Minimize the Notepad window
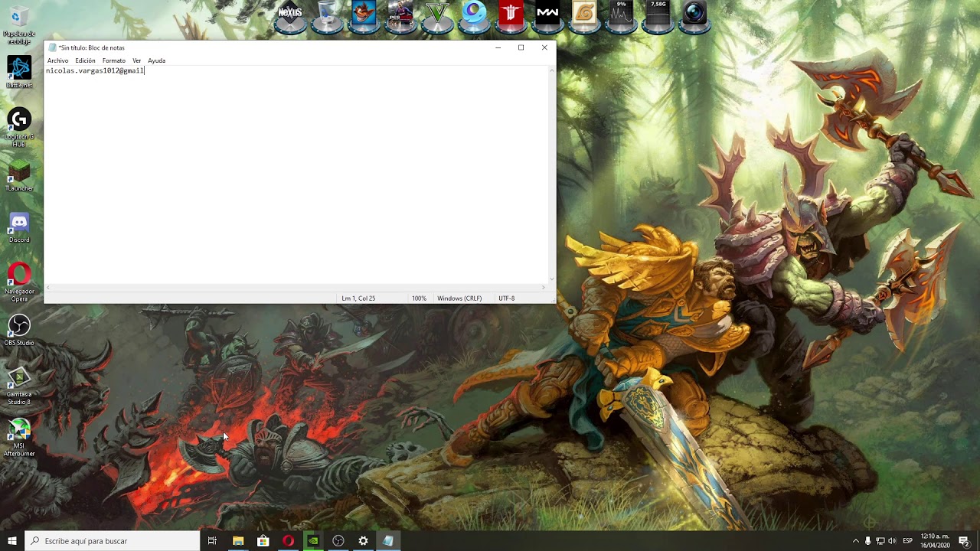This screenshot has height=551, width=980. tap(498, 47)
